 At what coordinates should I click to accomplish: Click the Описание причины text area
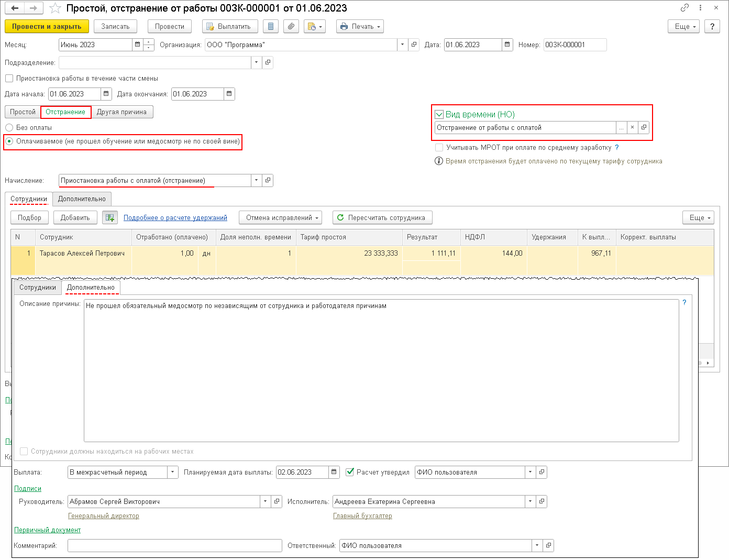[381, 370]
